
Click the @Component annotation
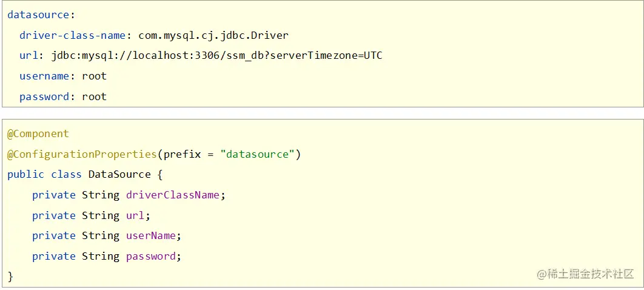[x=38, y=134]
